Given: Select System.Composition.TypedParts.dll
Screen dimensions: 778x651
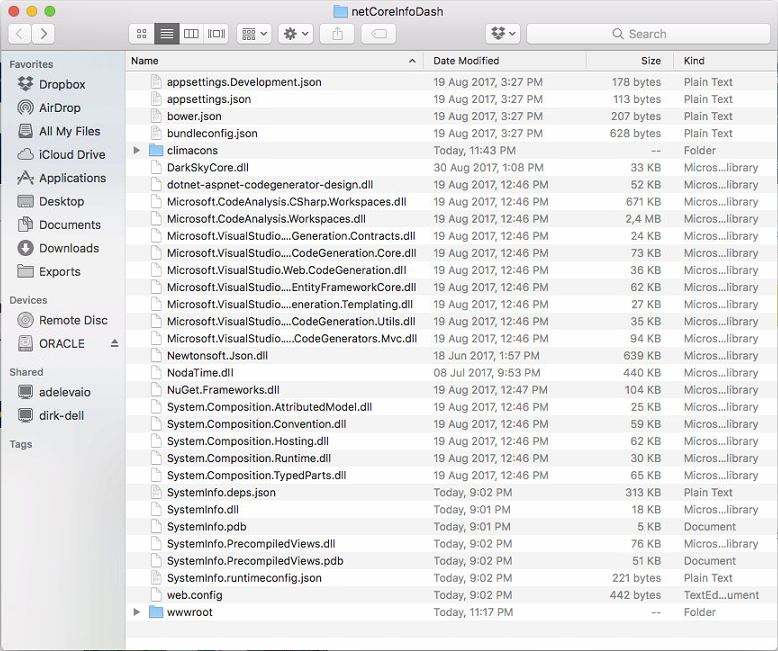Looking at the screenshot, I should point(452,475).
